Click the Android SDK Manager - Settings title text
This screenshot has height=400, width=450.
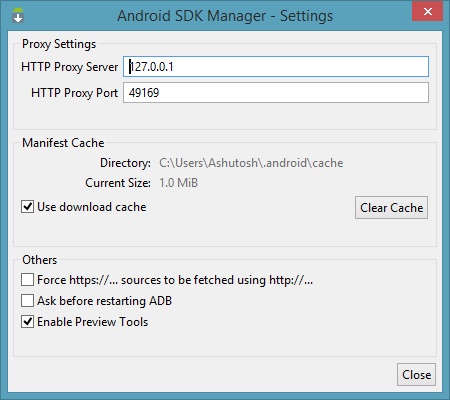[x=225, y=16]
